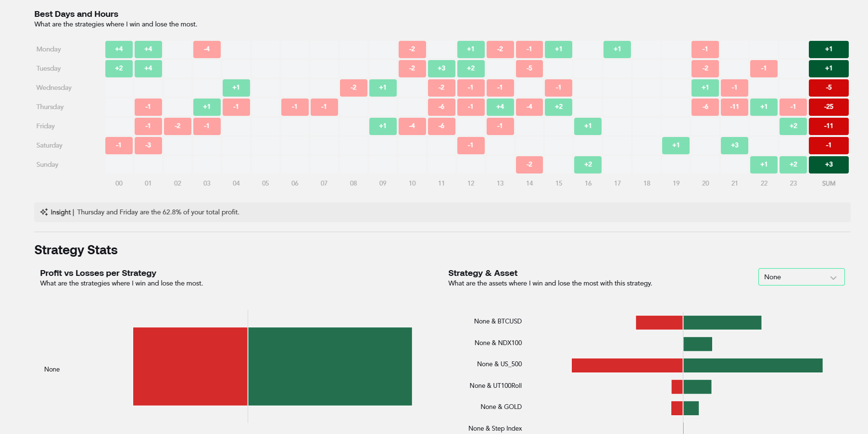Click the green profit bar for None strategy
Viewport: 868px width, 434px height.
tap(330, 366)
